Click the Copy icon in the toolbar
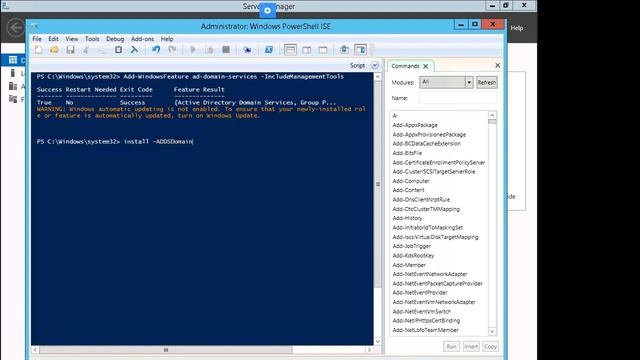The image size is (640, 360). point(102,50)
